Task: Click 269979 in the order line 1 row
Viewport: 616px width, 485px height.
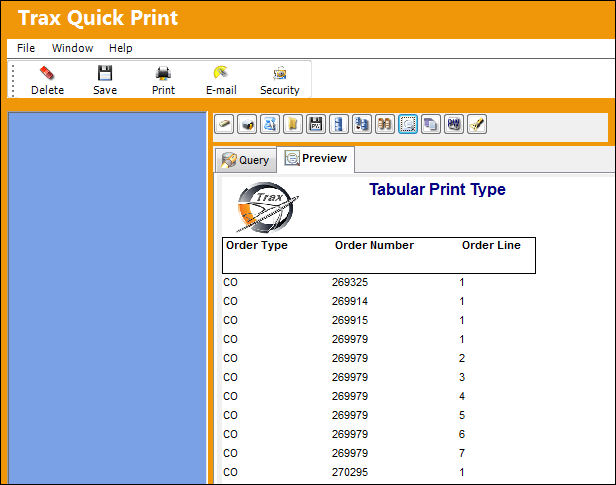Action: [x=350, y=339]
